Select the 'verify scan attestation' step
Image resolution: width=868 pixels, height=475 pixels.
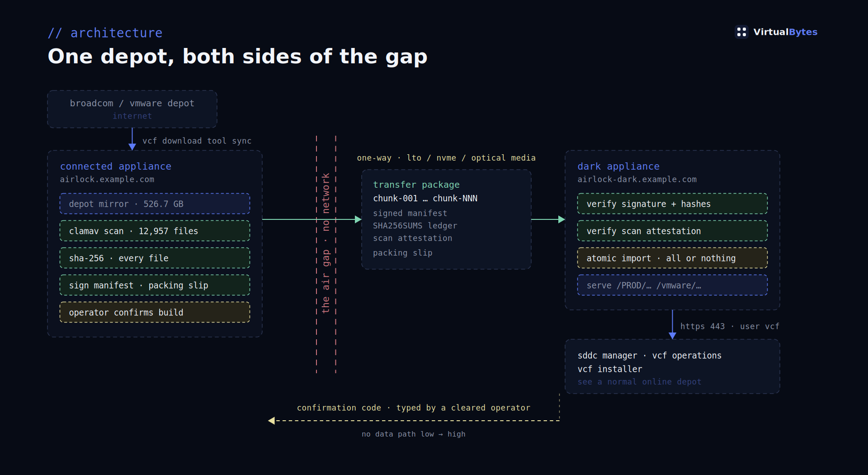coord(672,231)
